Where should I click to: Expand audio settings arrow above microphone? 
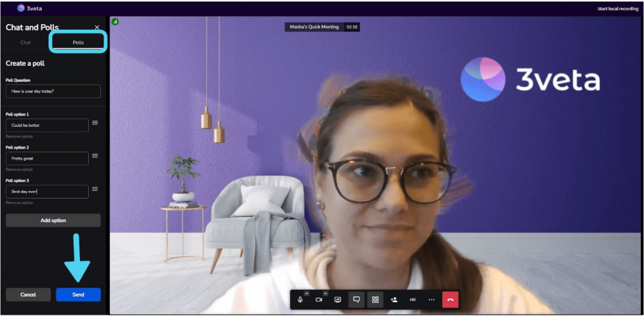tap(306, 293)
